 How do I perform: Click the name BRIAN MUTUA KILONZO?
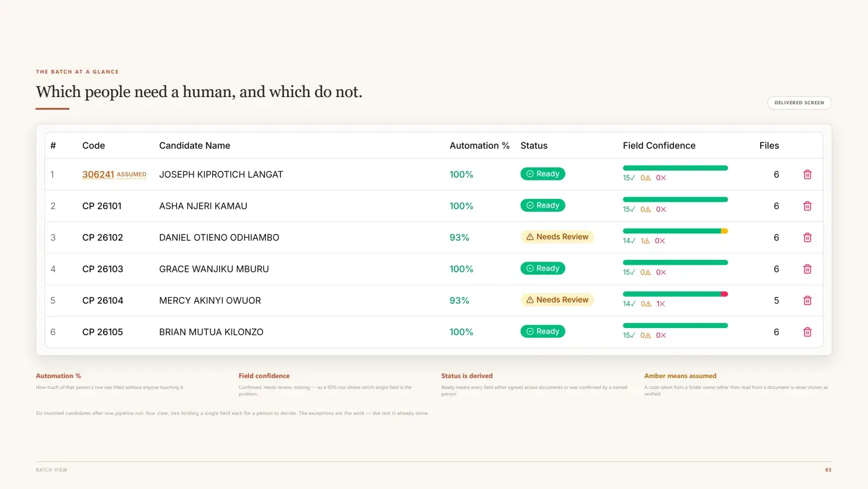pos(211,332)
